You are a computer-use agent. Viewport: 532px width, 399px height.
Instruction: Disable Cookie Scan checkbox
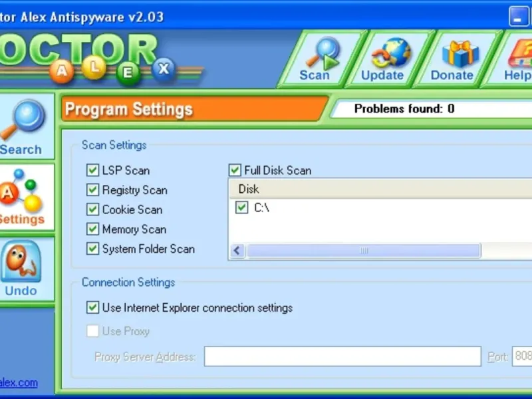[92, 209]
